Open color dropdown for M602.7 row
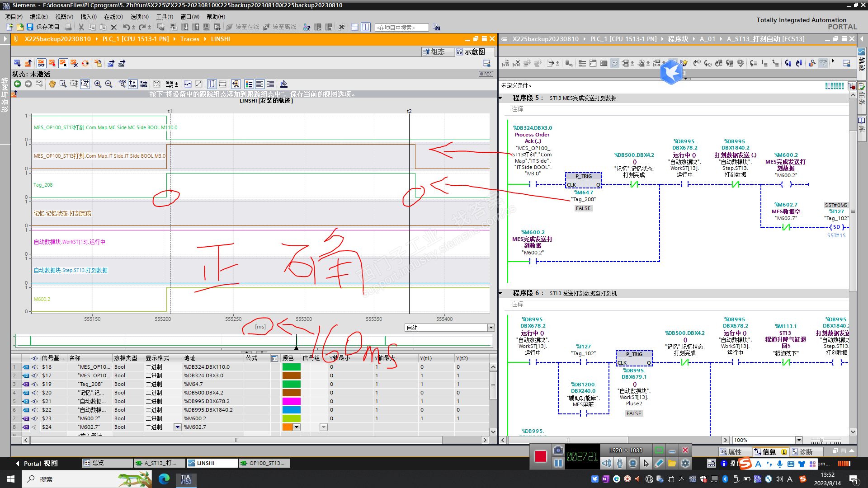Screen dimensions: 868x488 (297, 427)
